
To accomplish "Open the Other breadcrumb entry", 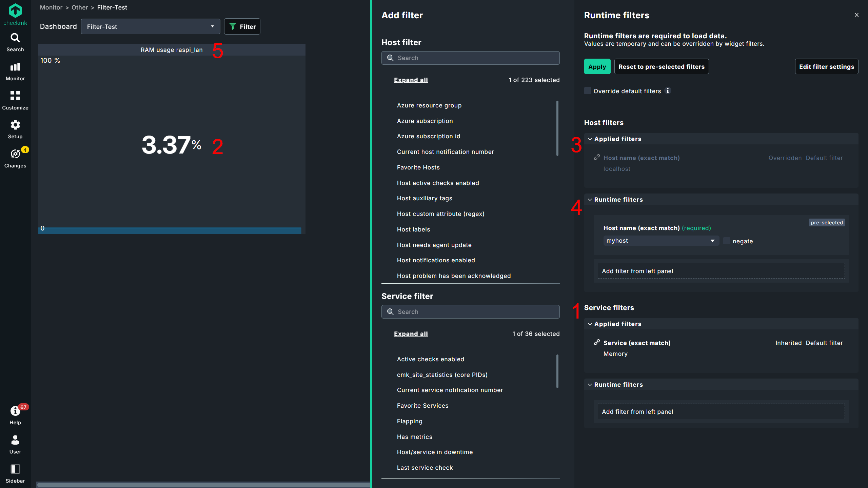I will [80, 7].
